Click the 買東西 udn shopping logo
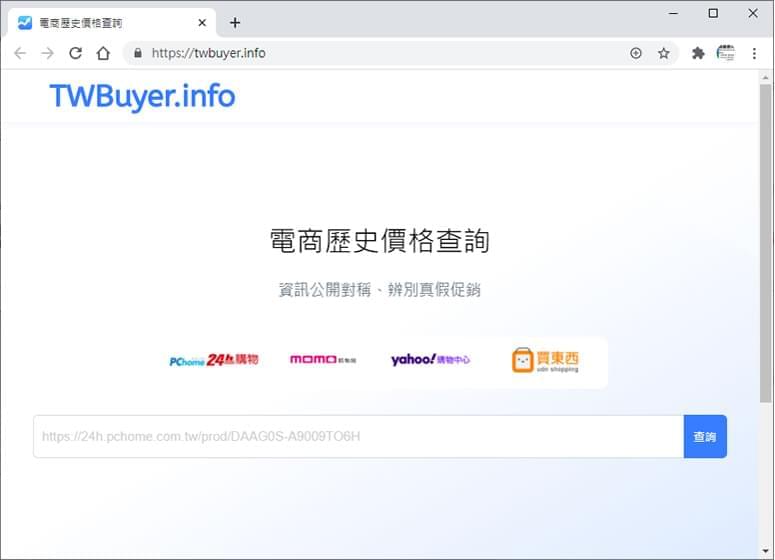The height and width of the screenshot is (560, 775). pyautogui.click(x=545, y=360)
